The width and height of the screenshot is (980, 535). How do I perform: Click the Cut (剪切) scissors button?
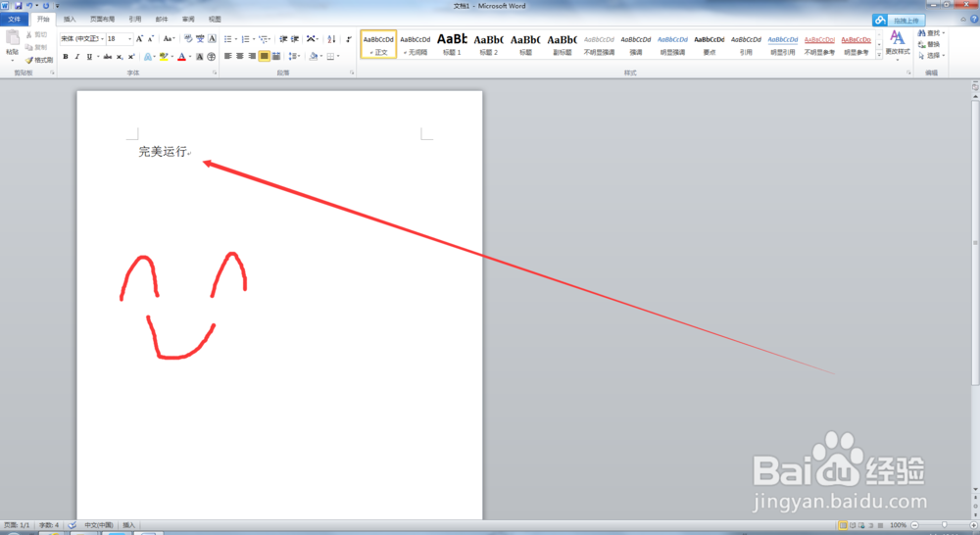tap(36, 35)
